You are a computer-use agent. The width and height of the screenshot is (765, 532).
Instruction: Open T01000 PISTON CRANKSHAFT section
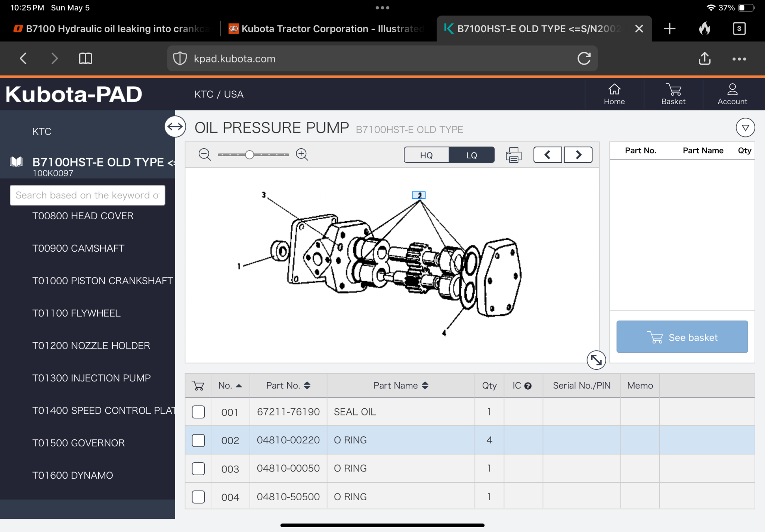click(103, 281)
